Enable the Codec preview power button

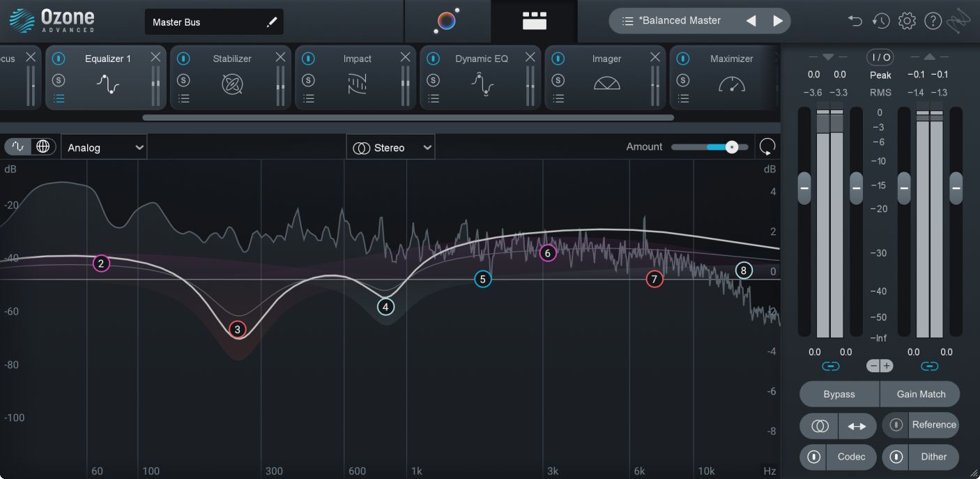[813, 457]
